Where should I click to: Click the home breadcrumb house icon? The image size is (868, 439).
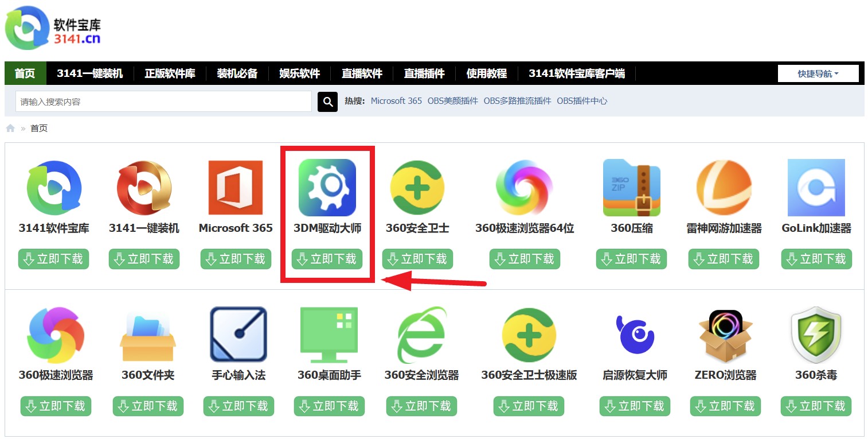tap(10, 128)
